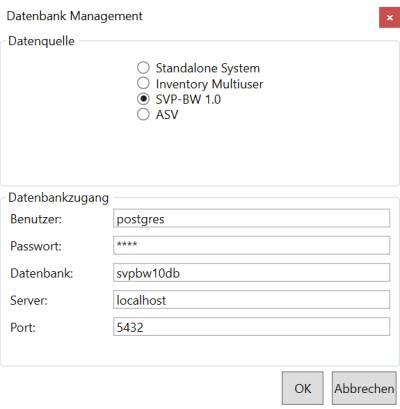Cancel with the Abbrechen button

coord(364,388)
